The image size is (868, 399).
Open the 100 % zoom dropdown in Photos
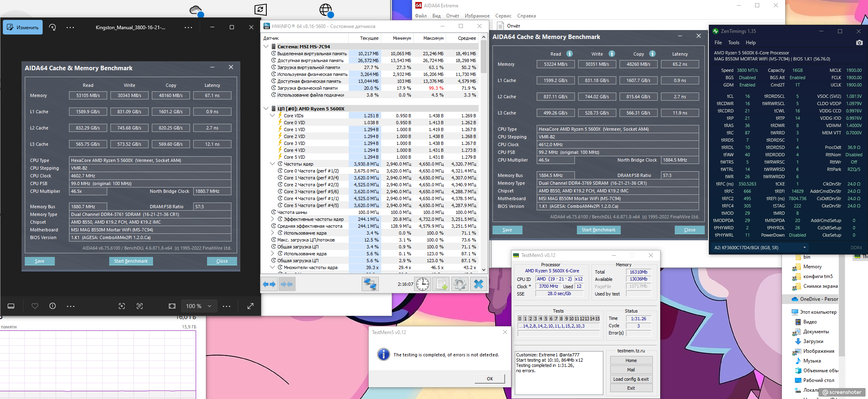tap(199, 306)
